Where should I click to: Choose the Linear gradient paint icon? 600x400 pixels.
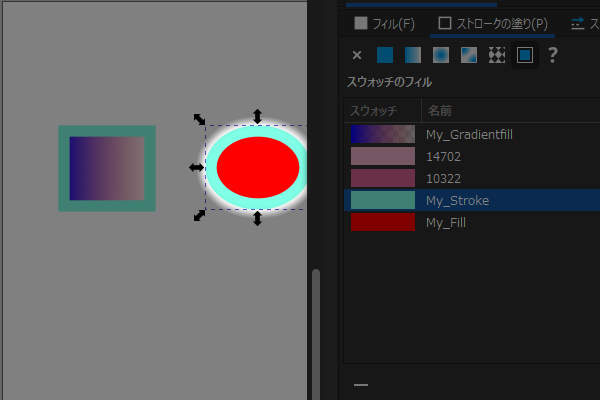click(x=413, y=55)
